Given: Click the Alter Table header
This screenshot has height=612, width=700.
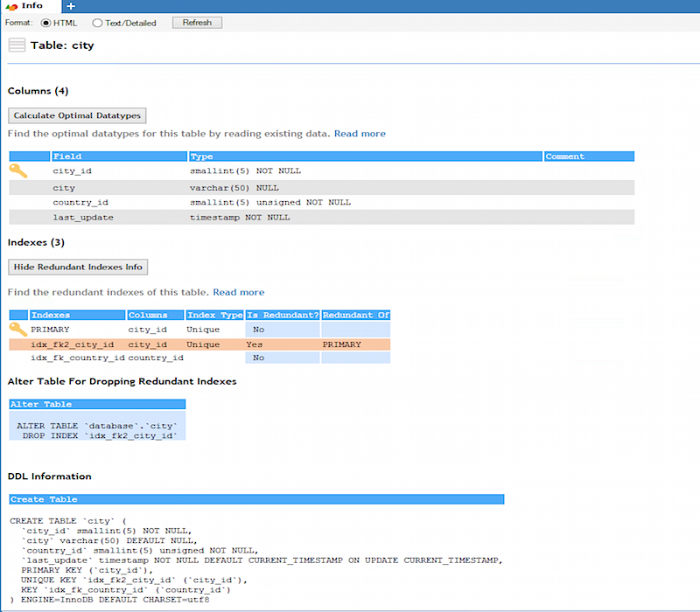Looking at the screenshot, I should coord(97,404).
